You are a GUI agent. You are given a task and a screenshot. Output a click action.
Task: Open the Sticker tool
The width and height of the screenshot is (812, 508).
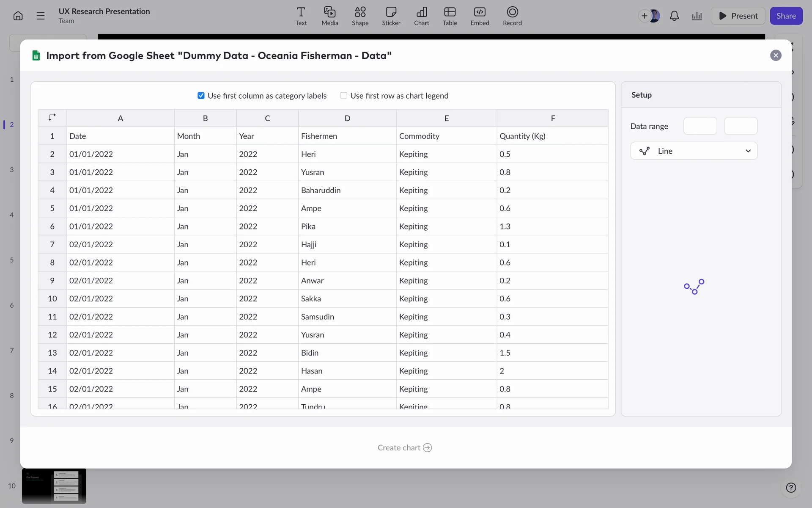[x=391, y=16]
